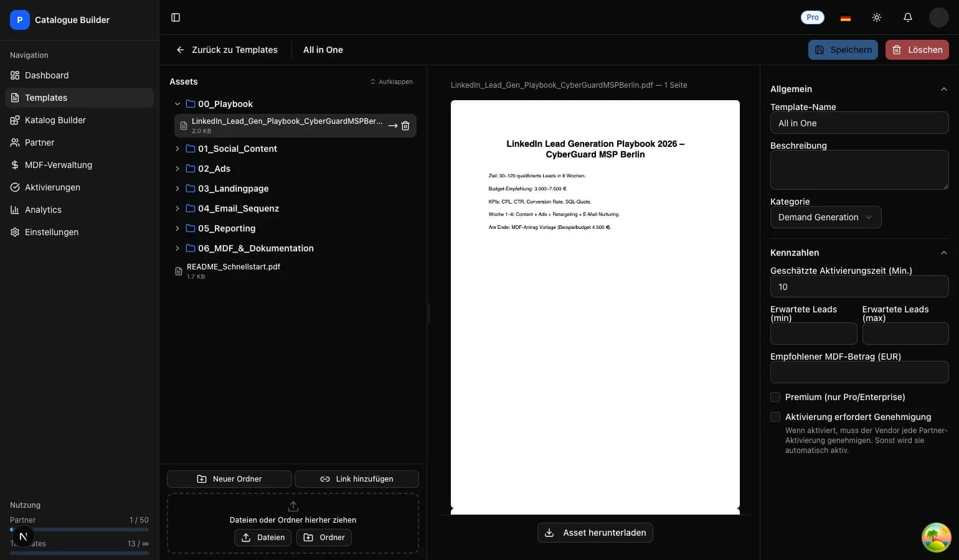Image resolution: width=959 pixels, height=560 pixels.
Task: Switch to the Aktivierungen section
Action: (52, 187)
